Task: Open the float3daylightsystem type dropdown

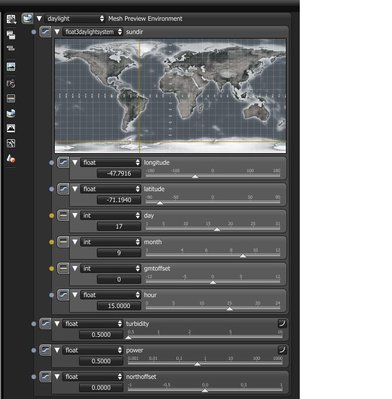Action: 92,32
